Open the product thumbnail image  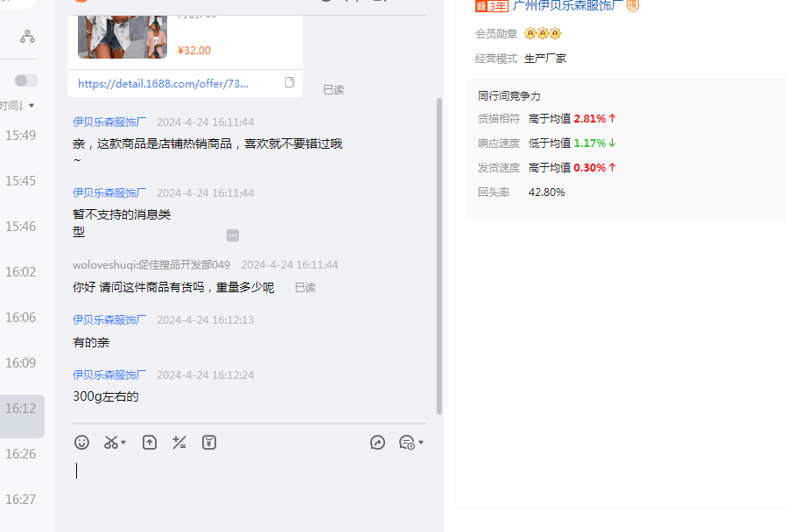coord(123,37)
